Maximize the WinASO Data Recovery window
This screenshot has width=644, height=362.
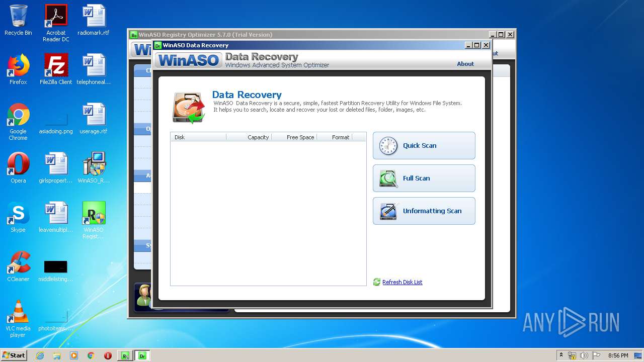point(477,45)
